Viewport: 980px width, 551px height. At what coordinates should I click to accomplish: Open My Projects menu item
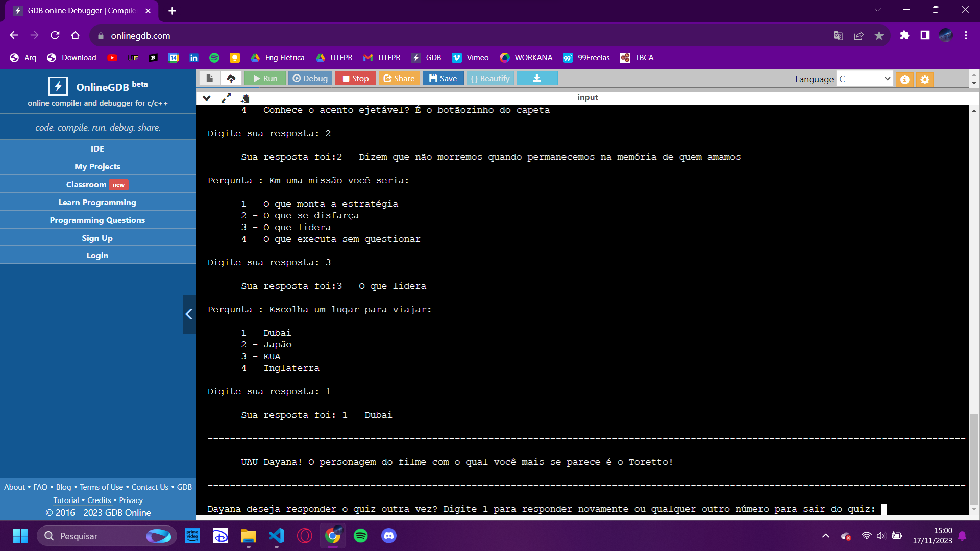97,166
